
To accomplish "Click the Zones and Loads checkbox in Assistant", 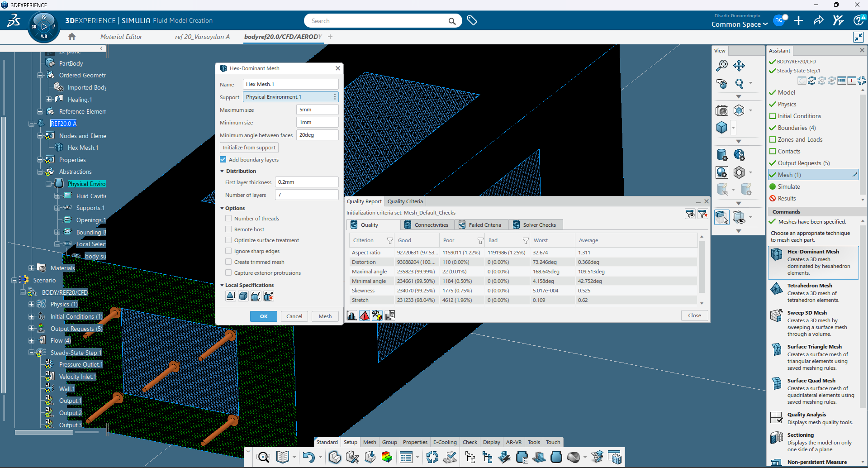I will (x=773, y=139).
